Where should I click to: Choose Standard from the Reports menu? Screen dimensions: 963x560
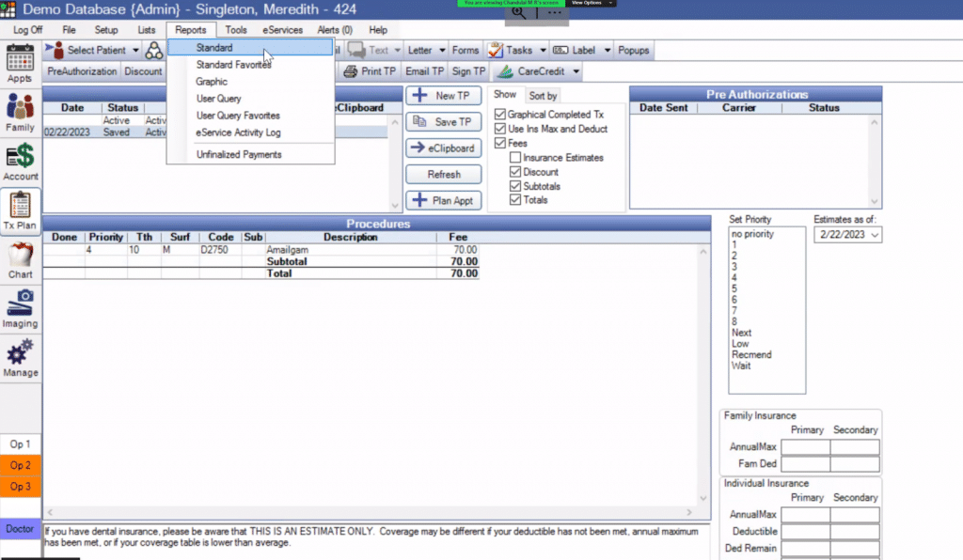[x=250, y=47]
